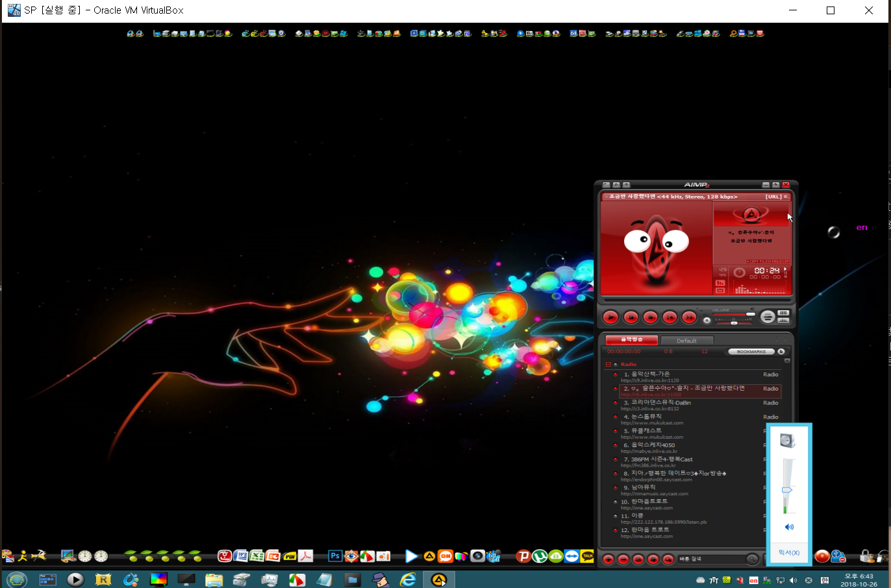Switch to the 음악방송 playlist tab
The image size is (891, 588).
tap(632, 340)
